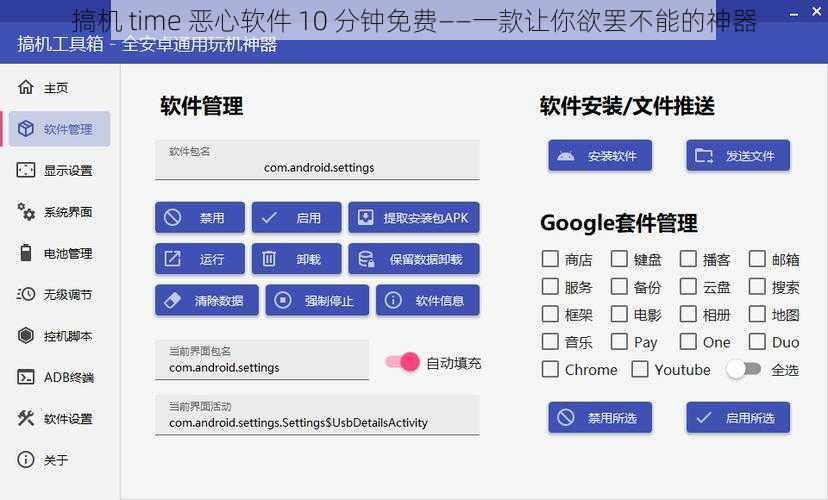Click the gears icon for 系统界面
This screenshot has height=500, width=828.
(x=25, y=211)
